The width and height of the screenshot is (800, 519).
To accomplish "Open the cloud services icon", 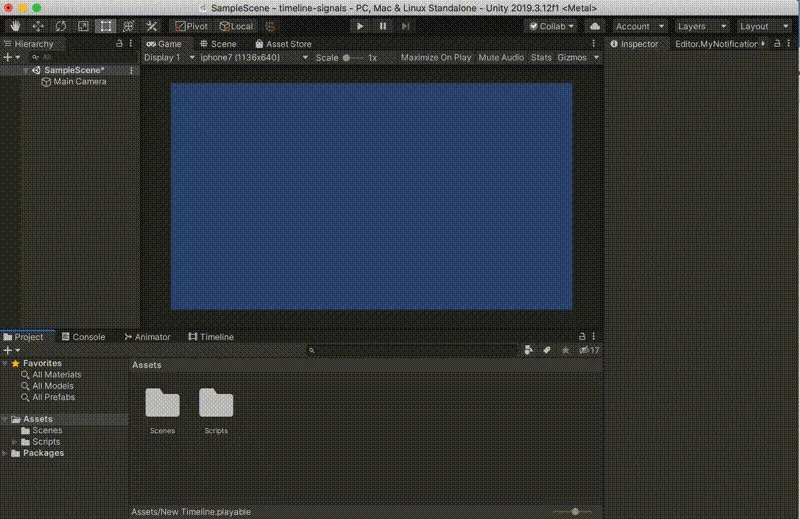I will click(x=595, y=26).
